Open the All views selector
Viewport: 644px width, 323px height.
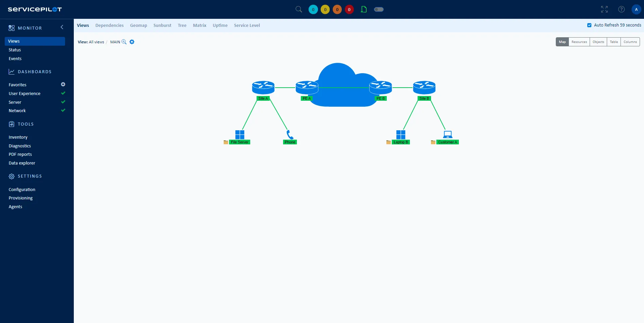pyautogui.click(x=96, y=42)
